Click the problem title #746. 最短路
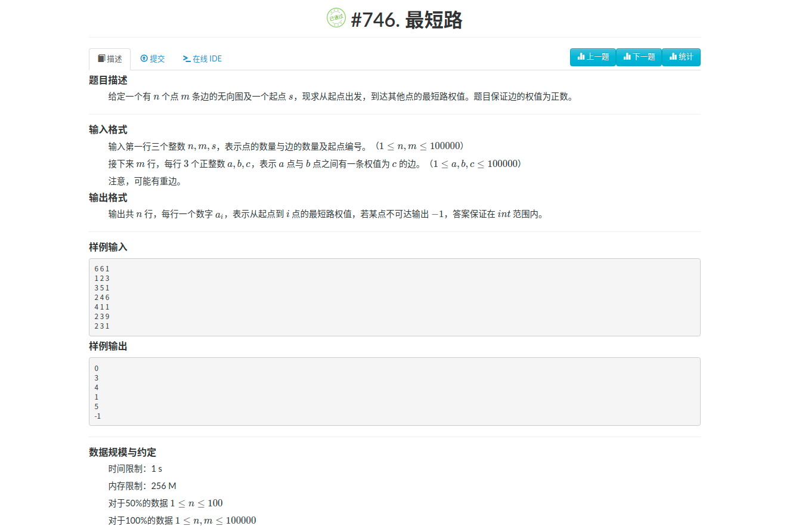This screenshot has height=532, width=802. [x=407, y=20]
